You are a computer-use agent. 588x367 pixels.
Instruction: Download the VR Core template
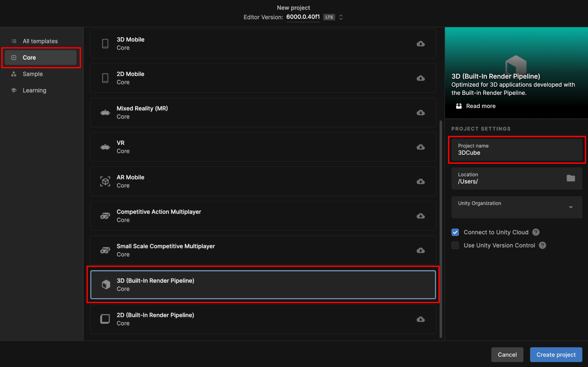click(x=420, y=147)
